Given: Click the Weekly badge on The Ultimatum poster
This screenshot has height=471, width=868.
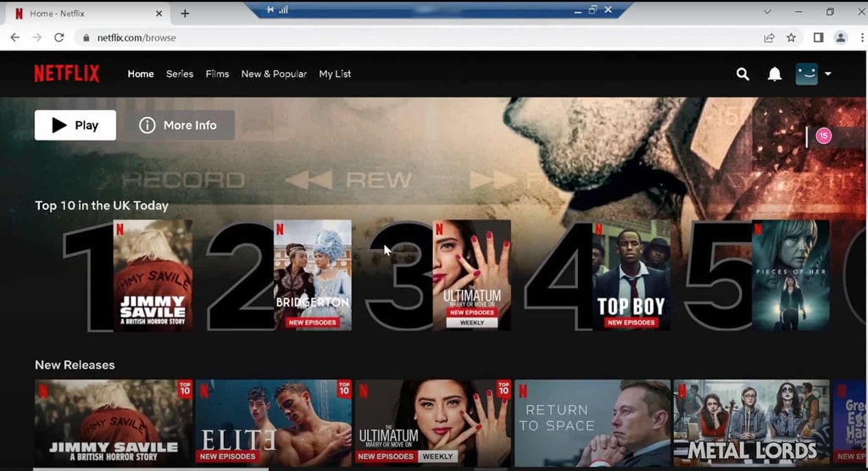Looking at the screenshot, I should [x=472, y=322].
